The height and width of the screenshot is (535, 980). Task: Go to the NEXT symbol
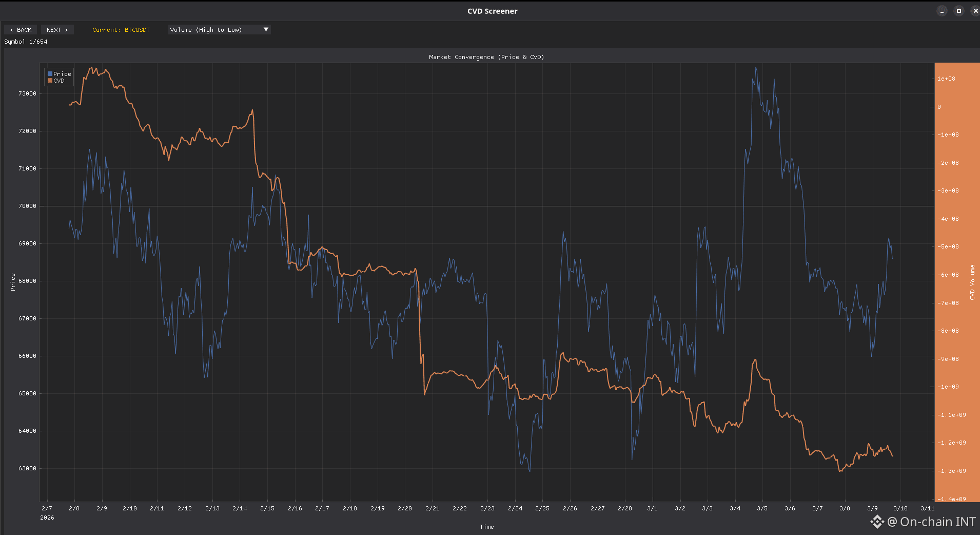click(57, 30)
